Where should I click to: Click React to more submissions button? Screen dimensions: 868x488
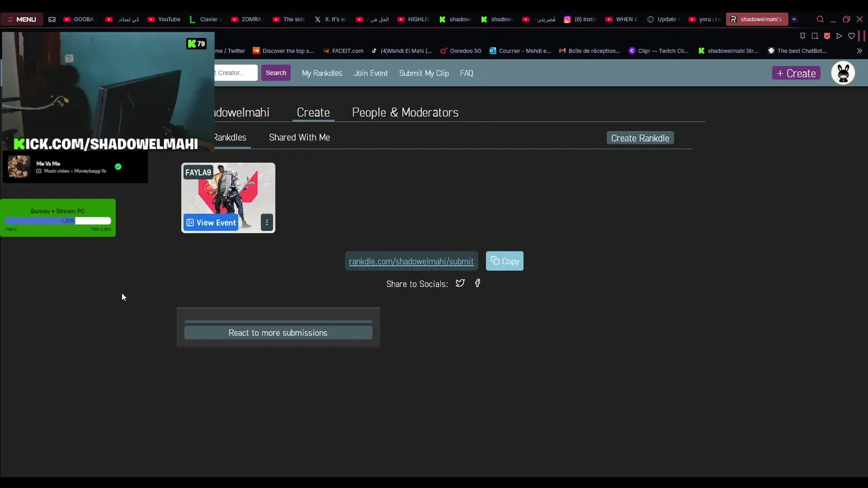pos(278,333)
